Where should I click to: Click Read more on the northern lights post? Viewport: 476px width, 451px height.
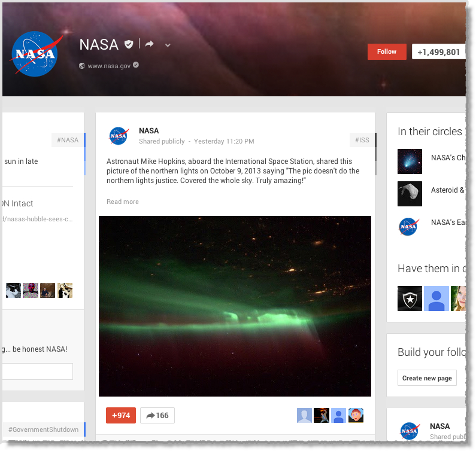pos(122,202)
